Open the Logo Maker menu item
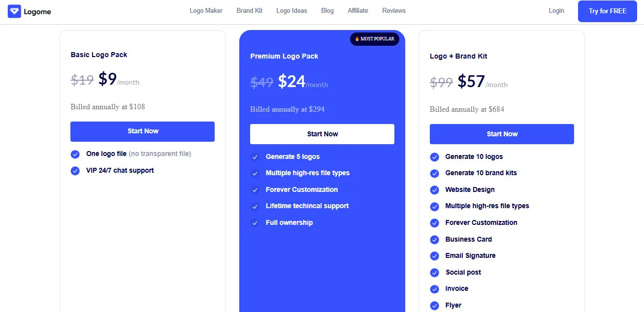Viewport: 644px width, 312px height. 206,10
